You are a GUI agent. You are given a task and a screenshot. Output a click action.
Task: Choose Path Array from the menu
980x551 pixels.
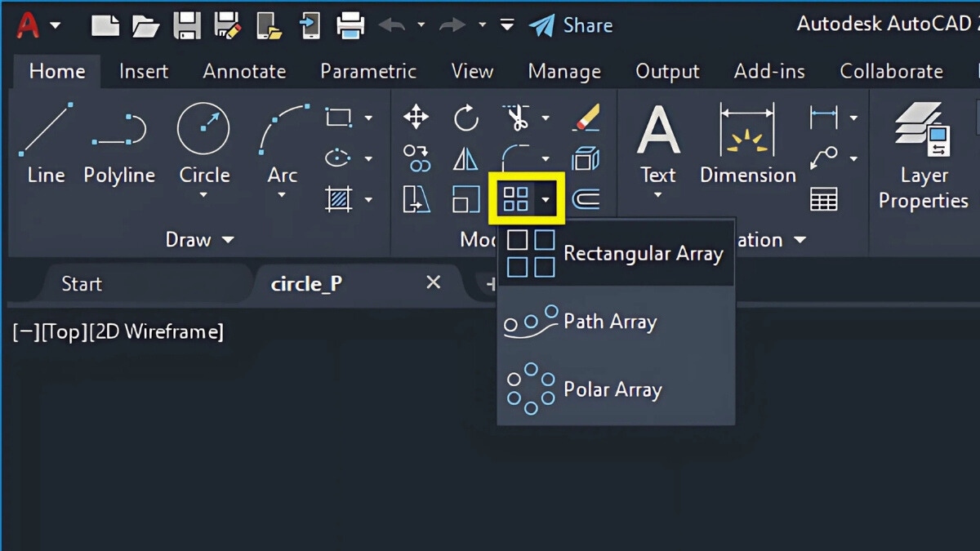(x=616, y=322)
